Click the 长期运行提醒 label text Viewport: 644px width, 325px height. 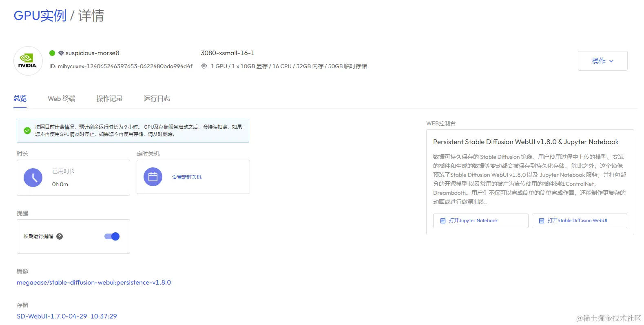pos(38,236)
